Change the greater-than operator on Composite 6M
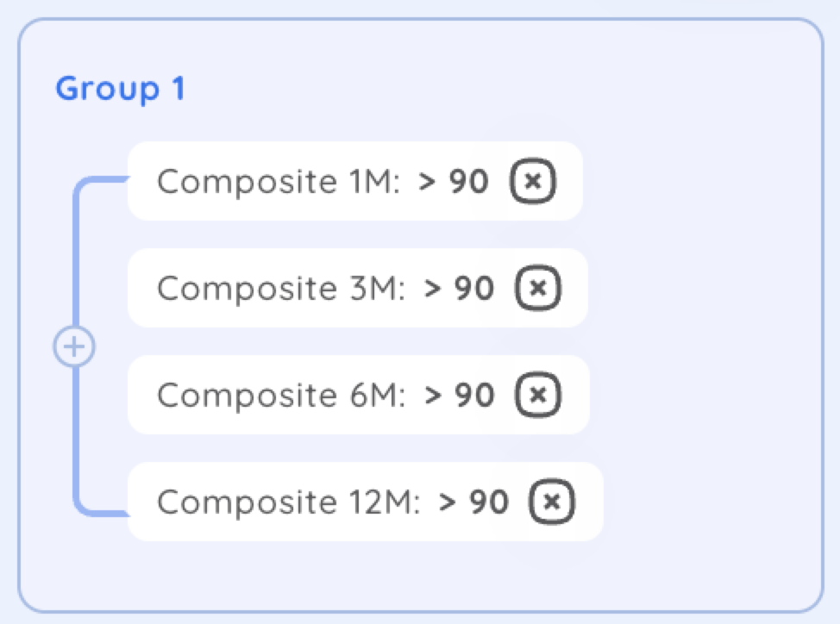This screenshot has width=840, height=624. [x=432, y=396]
